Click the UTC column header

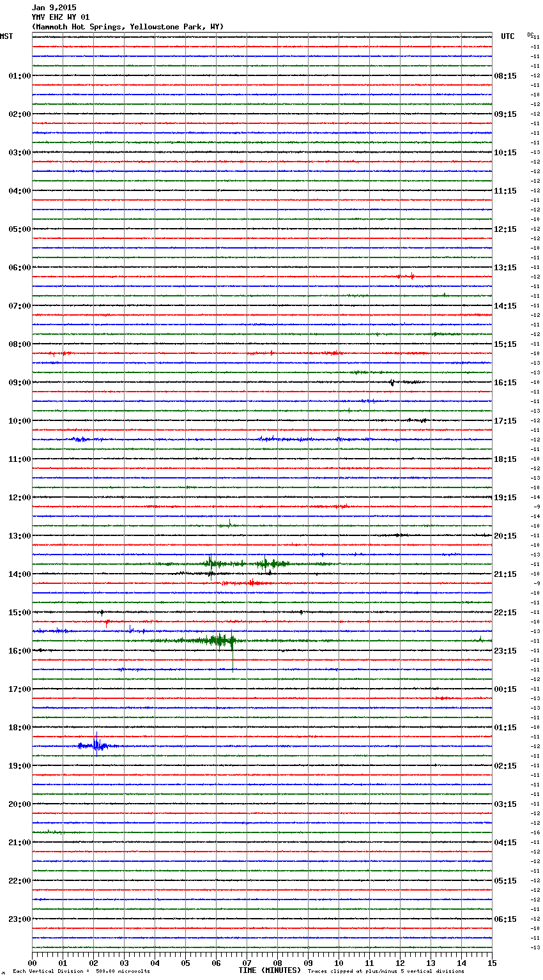pyautogui.click(x=508, y=36)
